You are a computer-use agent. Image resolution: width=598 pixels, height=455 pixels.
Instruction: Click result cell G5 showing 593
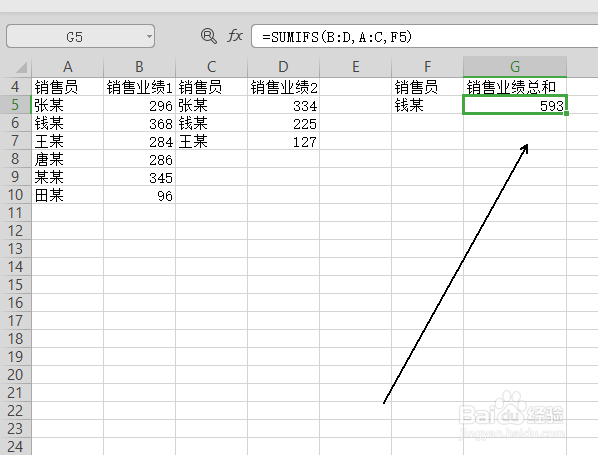point(515,105)
